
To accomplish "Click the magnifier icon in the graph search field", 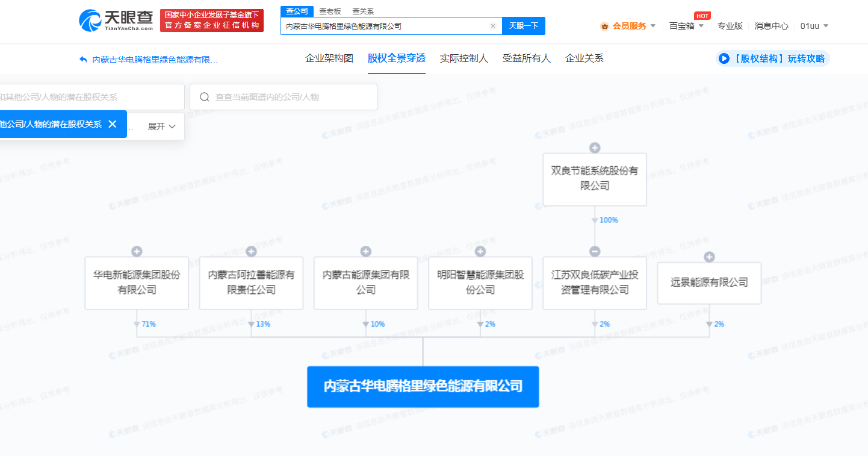I will [x=205, y=97].
